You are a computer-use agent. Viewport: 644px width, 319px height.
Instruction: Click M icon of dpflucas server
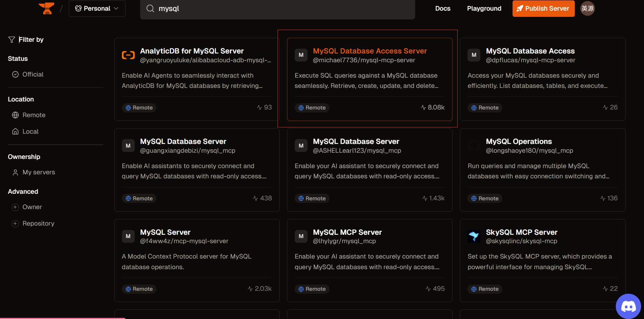pyautogui.click(x=474, y=55)
